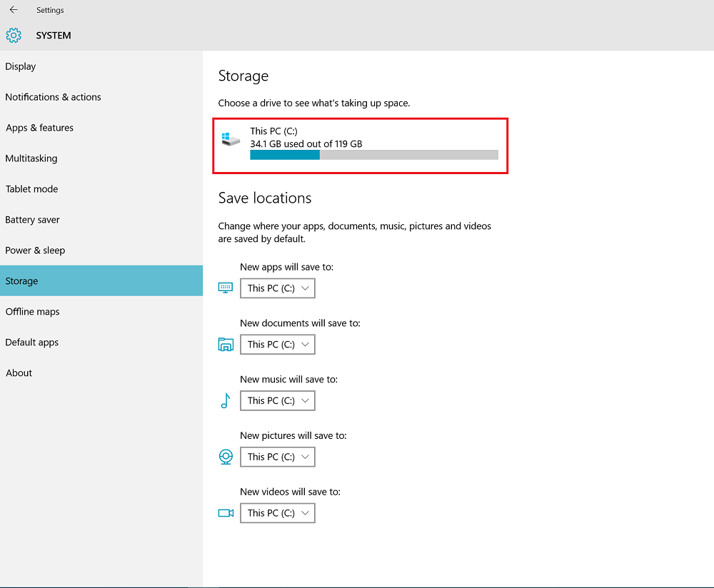Open Battery saver settings

(x=101, y=220)
